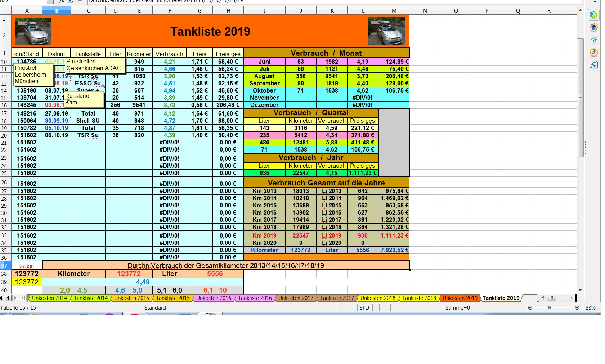
Task: Open the sidebar Properties deck
Action: [x=593, y=15]
